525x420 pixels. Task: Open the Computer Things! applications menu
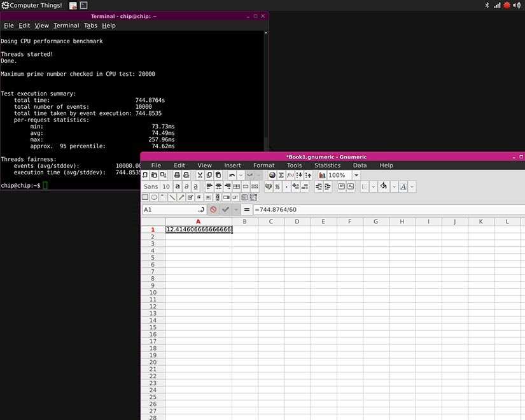pos(32,5)
